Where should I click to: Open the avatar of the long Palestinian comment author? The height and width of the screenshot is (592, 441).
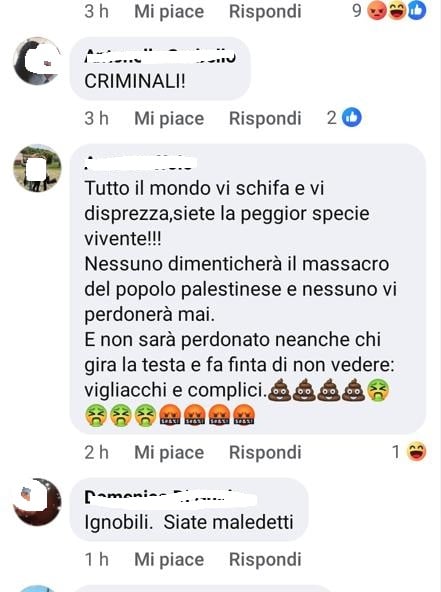[x=37, y=168]
